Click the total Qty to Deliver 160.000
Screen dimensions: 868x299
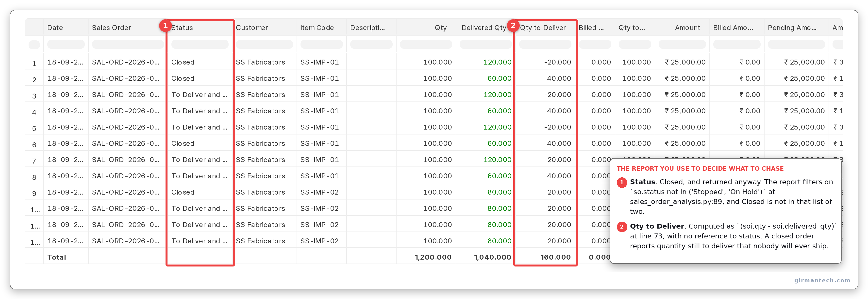click(x=556, y=257)
